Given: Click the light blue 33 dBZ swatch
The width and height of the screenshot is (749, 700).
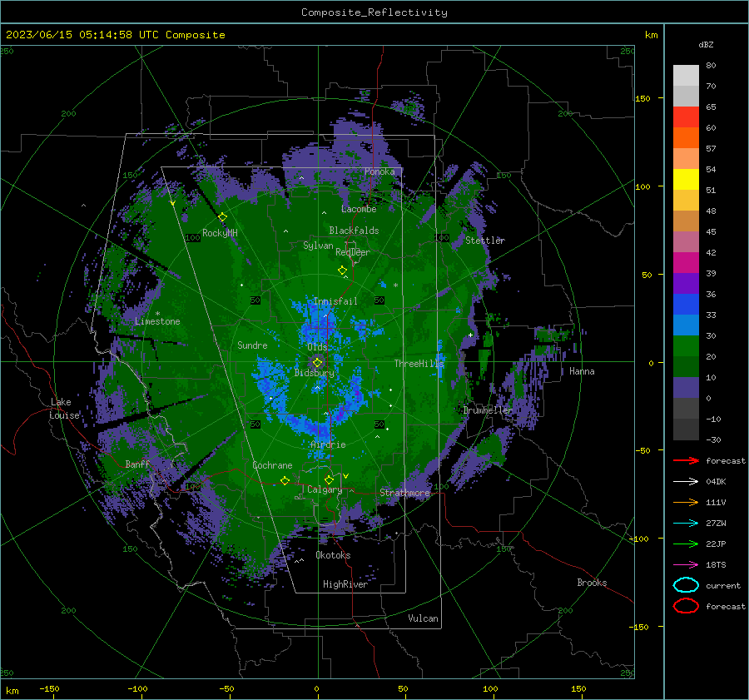Looking at the screenshot, I should 686,325.
